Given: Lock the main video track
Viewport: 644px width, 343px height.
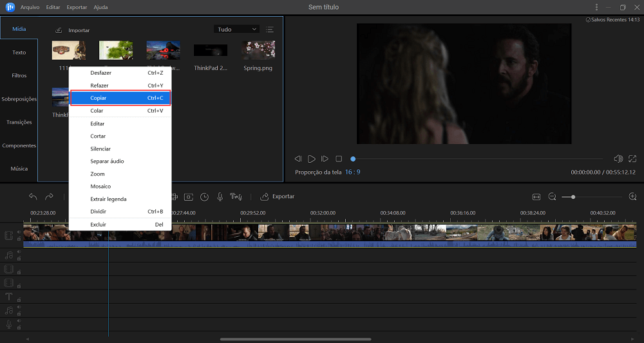Looking at the screenshot, I should 19,238.
